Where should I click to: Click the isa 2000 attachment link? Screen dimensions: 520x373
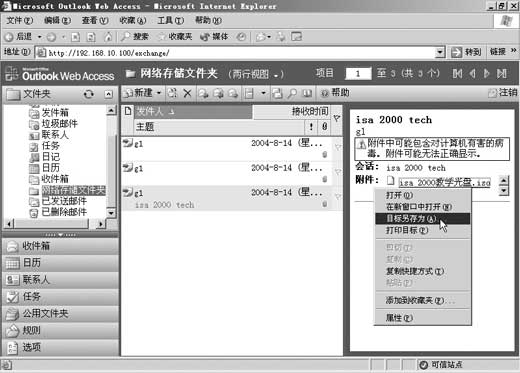445,182
